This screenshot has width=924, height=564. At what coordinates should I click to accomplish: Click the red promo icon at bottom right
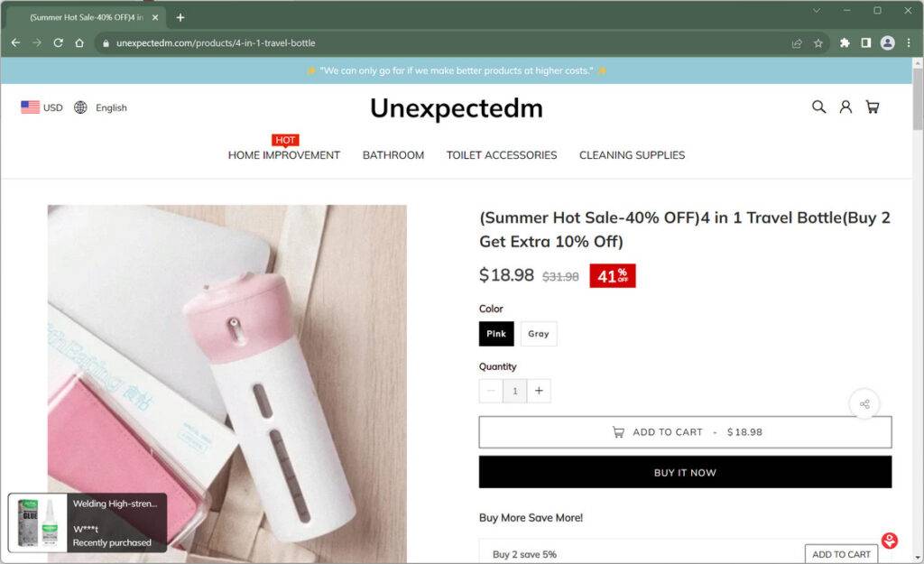coord(889,539)
